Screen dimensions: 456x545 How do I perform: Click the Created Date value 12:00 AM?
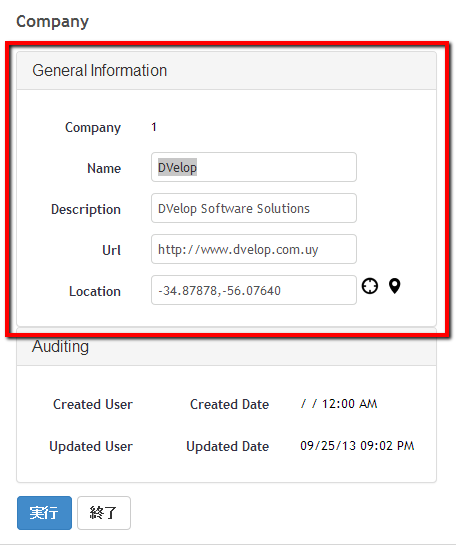click(349, 404)
